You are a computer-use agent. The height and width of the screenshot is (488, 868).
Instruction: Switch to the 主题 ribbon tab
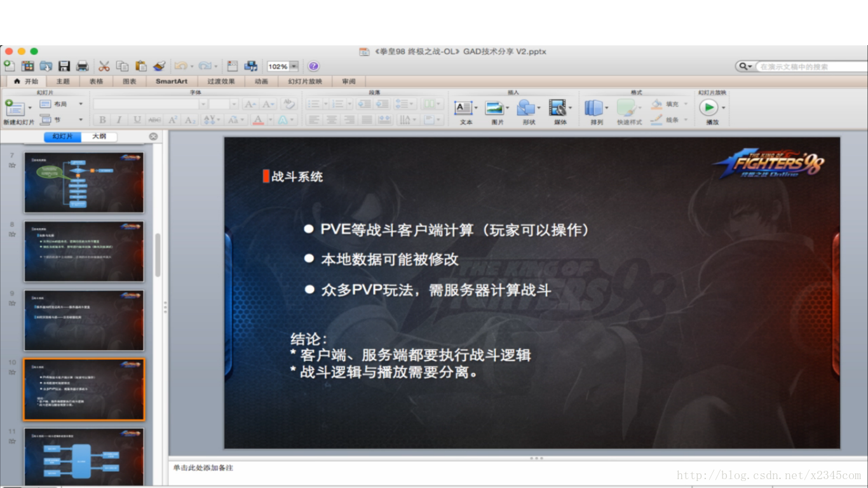click(63, 81)
